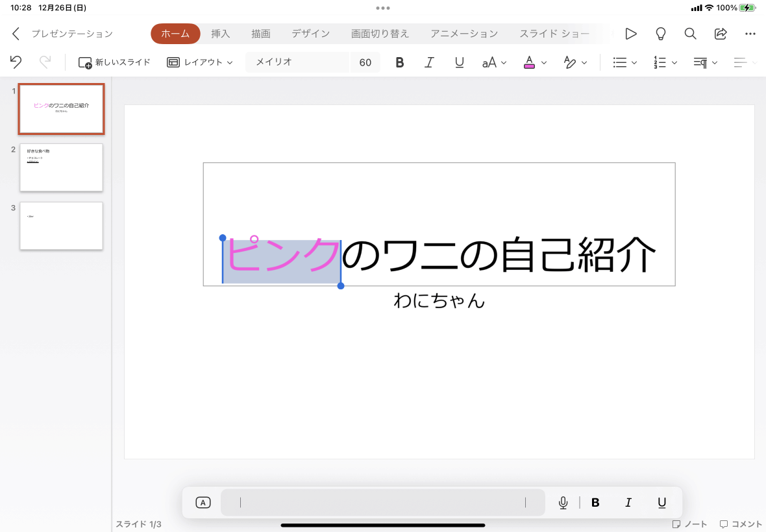The height and width of the screenshot is (532, 766).
Task: Toggle underline in the bottom floating bar
Action: click(661, 502)
